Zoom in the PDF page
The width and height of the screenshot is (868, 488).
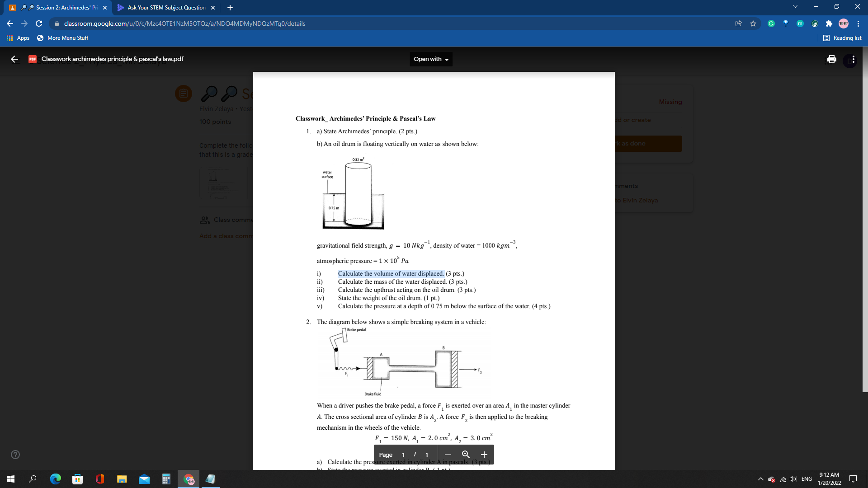coord(484,455)
